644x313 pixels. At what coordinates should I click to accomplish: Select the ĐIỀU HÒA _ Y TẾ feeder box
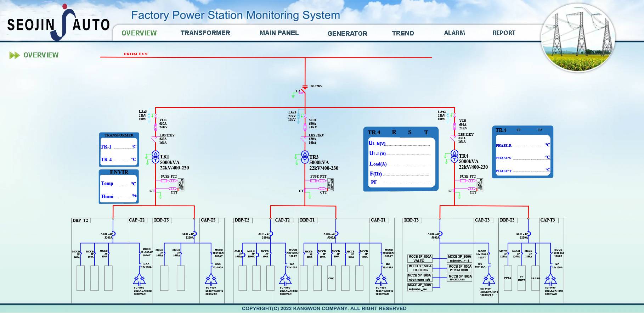[x=460, y=258]
